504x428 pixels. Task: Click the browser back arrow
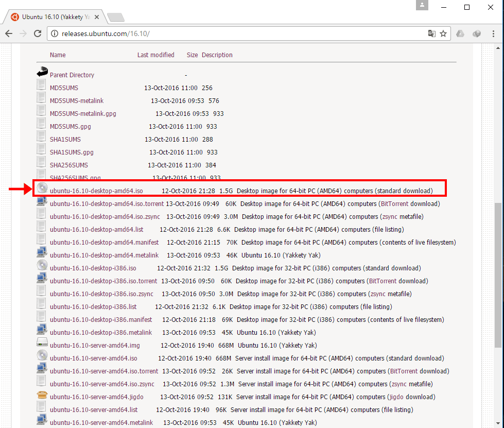tap(9, 33)
